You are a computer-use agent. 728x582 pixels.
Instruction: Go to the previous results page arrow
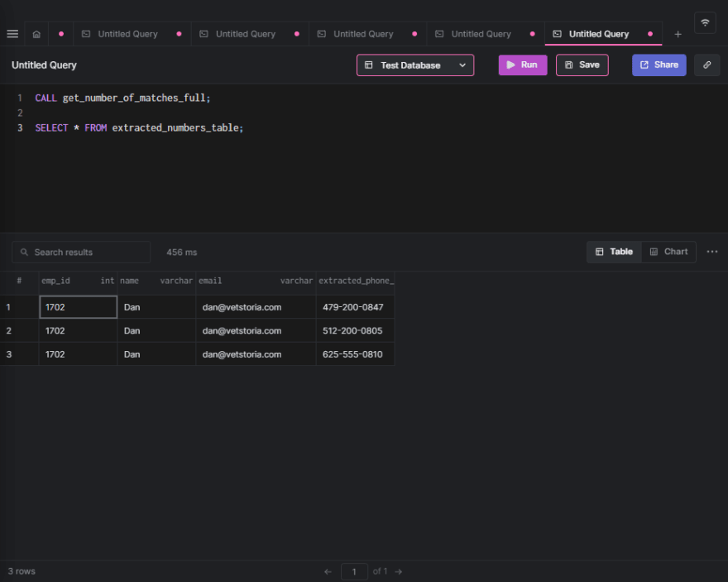328,572
